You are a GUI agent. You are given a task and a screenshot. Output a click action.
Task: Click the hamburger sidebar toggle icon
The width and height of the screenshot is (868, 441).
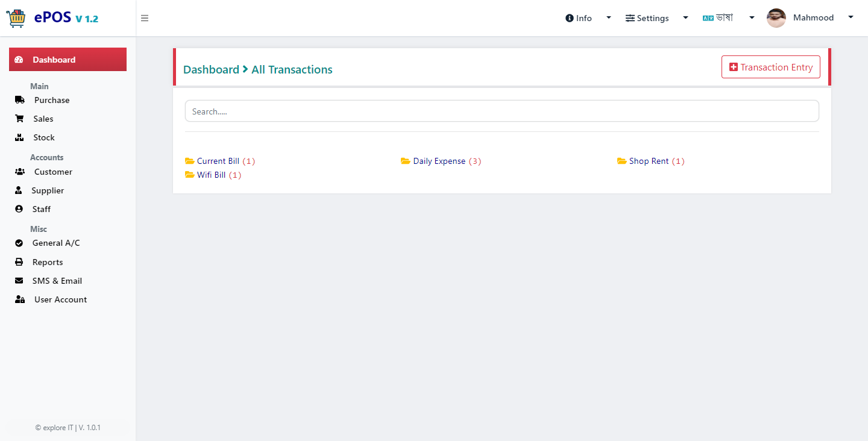pos(145,18)
